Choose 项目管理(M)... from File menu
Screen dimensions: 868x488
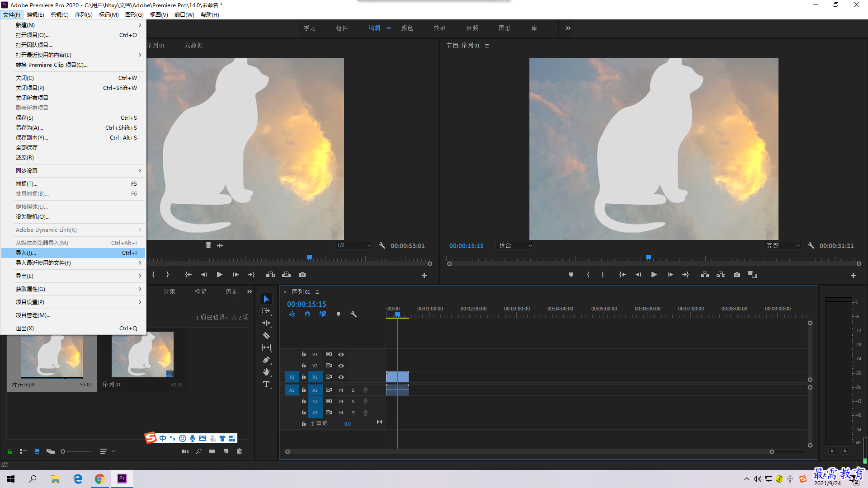[x=73, y=315]
